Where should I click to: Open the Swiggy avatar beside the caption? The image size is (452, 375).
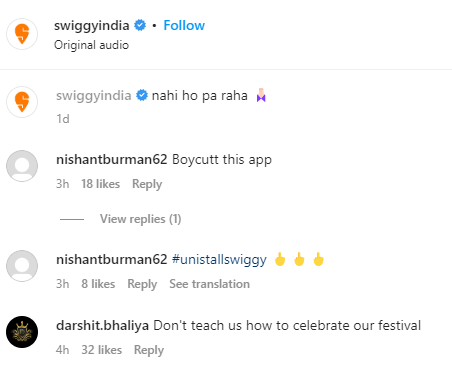(22, 102)
